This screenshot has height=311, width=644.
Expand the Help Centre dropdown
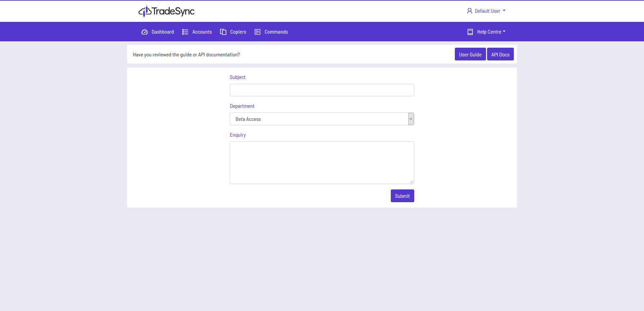(x=486, y=32)
